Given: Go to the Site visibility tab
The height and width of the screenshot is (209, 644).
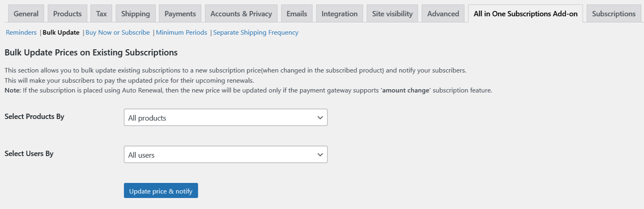Looking at the screenshot, I should click(x=392, y=14).
